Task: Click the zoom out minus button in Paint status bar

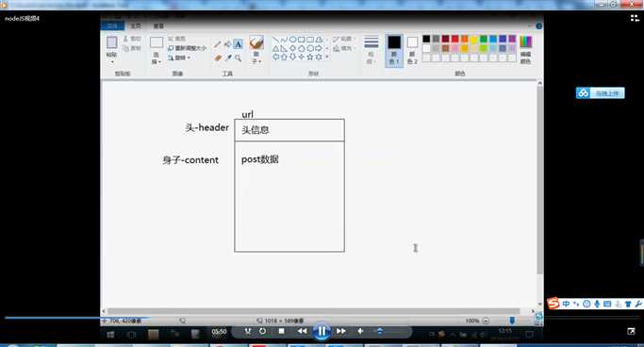Action: (x=486, y=321)
